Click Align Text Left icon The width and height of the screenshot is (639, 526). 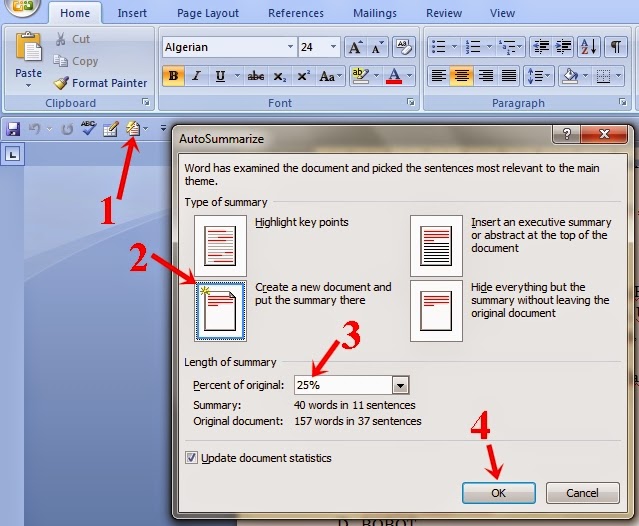[x=438, y=76]
